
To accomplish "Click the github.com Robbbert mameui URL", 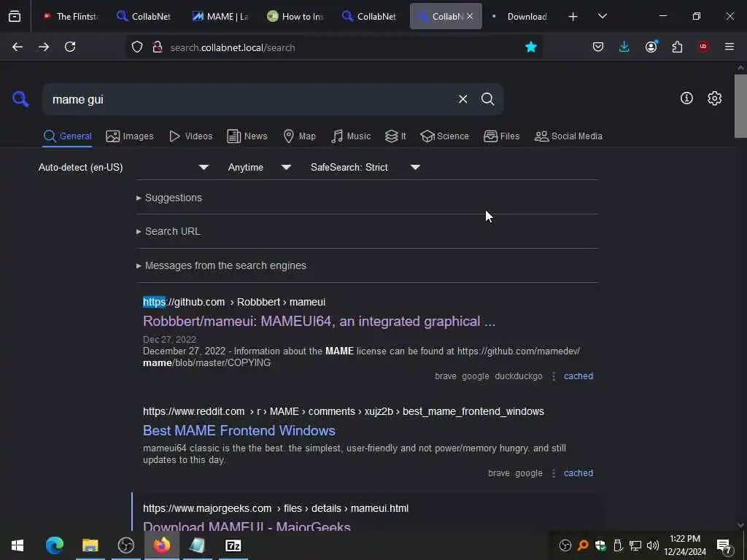I will [234, 303].
